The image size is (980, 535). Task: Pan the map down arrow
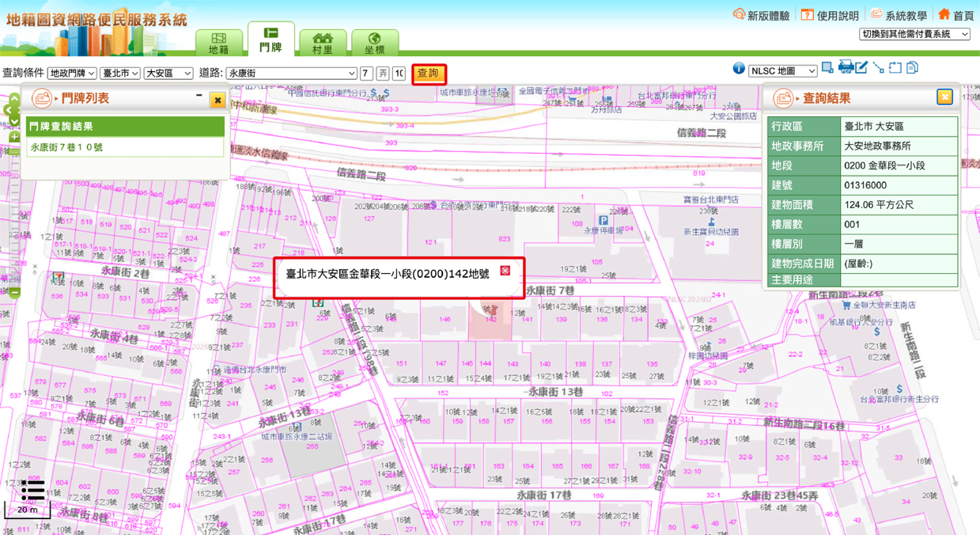point(13,120)
